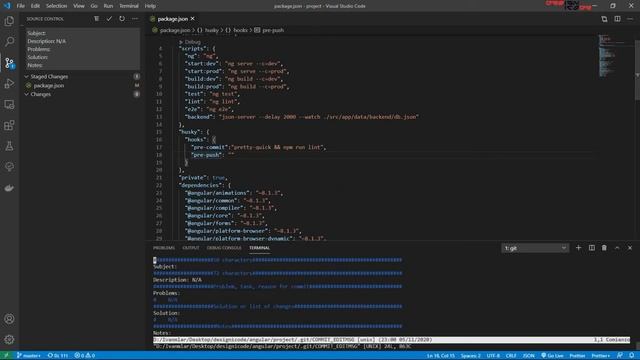
Task: Open editor more actions ellipsis
Action: pos(630,19)
